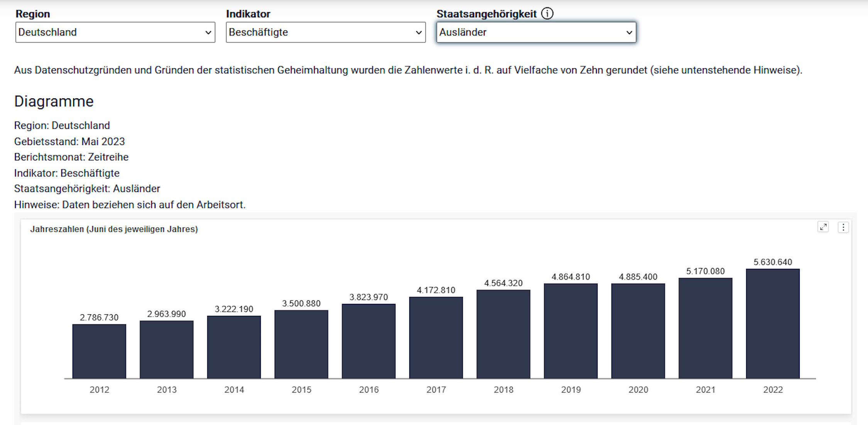Viewport: 868px width, 425px height.
Task: Click the Staatsangehörigkeit info icon
Action: pos(547,13)
